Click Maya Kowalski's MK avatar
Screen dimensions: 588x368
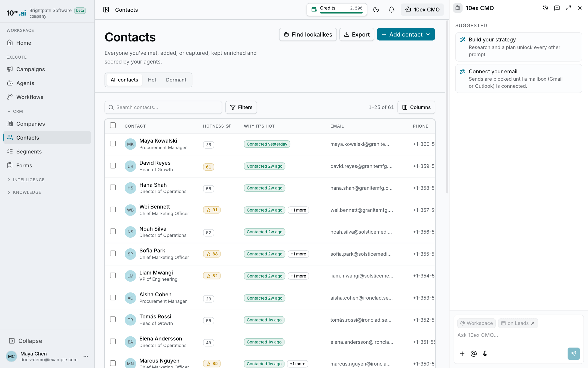point(130,144)
